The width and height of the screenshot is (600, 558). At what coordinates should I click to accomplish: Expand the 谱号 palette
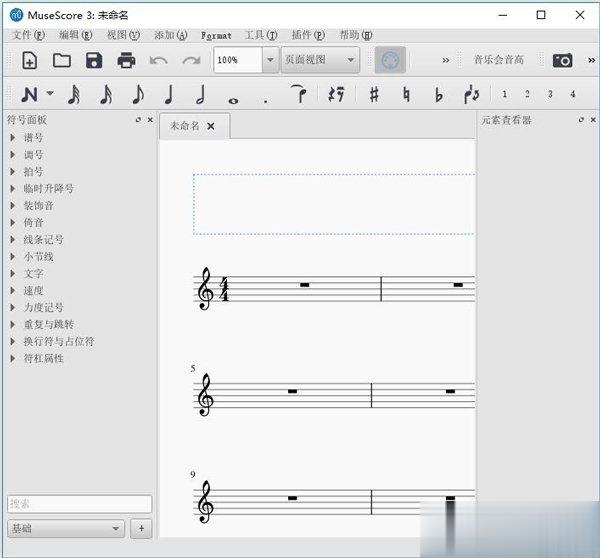pos(13,137)
